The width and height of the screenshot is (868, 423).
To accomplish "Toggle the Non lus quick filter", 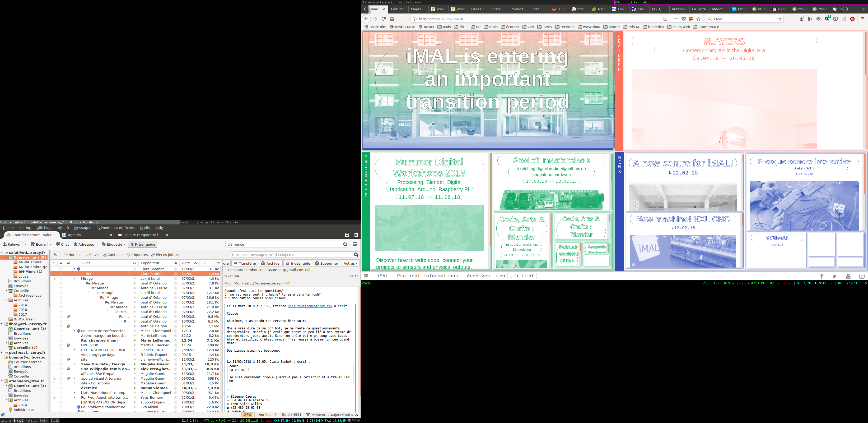I will [x=72, y=255].
